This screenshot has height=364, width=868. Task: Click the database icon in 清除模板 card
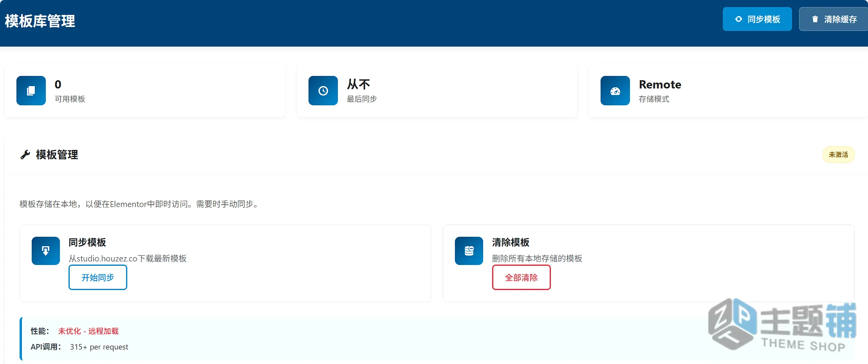469,251
